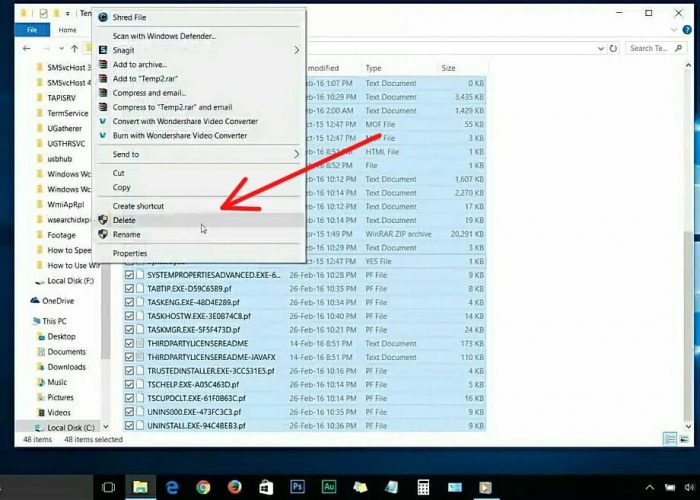Screen dimensions: 700x500
Task: Click the search magnifier icon
Action: click(x=679, y=48)
